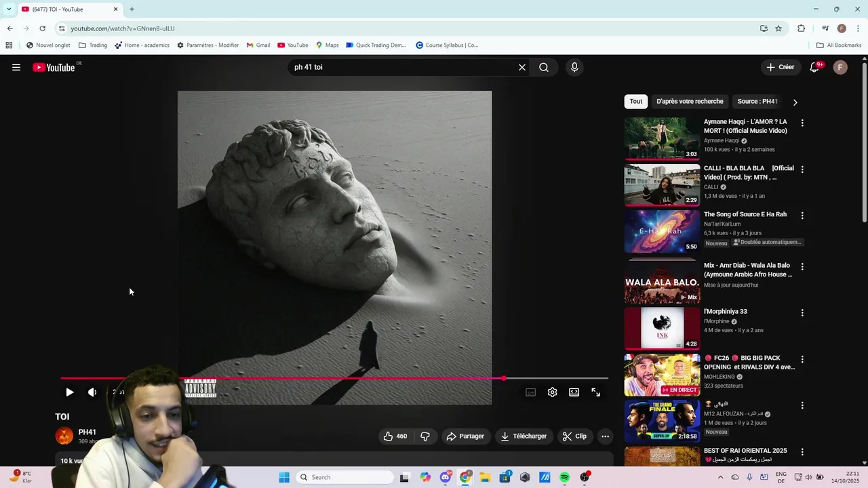Viewport: 868px width, 488px height.
Task: Open options for Aymane Haqqi video
Action: coord(802,123)
